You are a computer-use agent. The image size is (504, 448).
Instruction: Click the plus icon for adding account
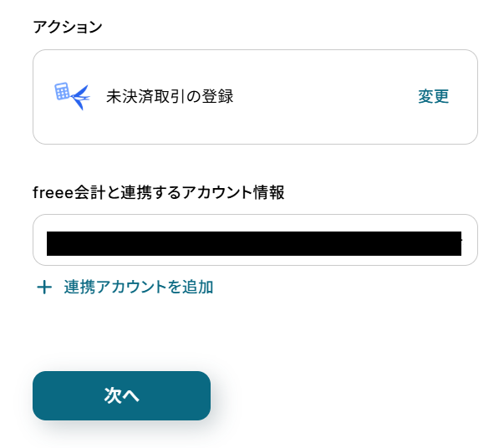[x=44, y=288]
